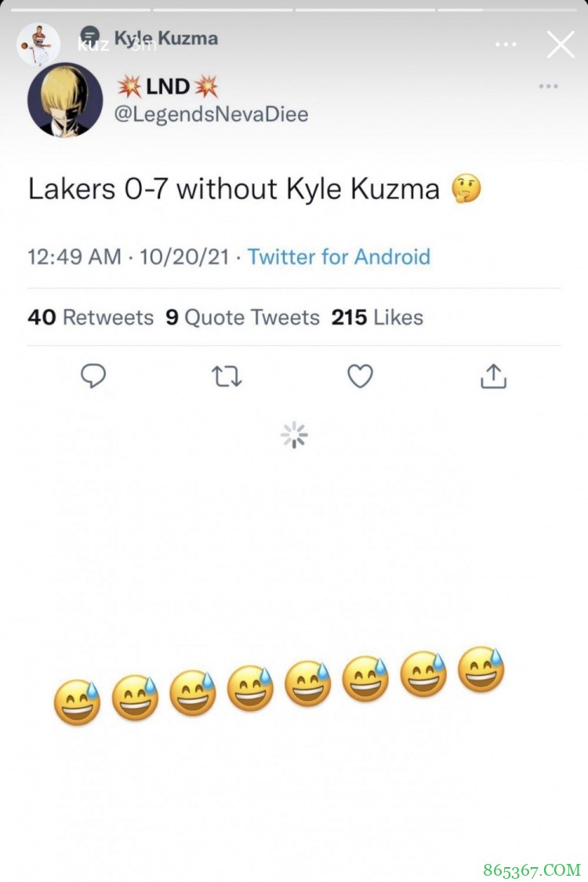The width and height of the screenshot is (588, 882).
Task: Select the LND display name
Action: [x=167, y=86]
